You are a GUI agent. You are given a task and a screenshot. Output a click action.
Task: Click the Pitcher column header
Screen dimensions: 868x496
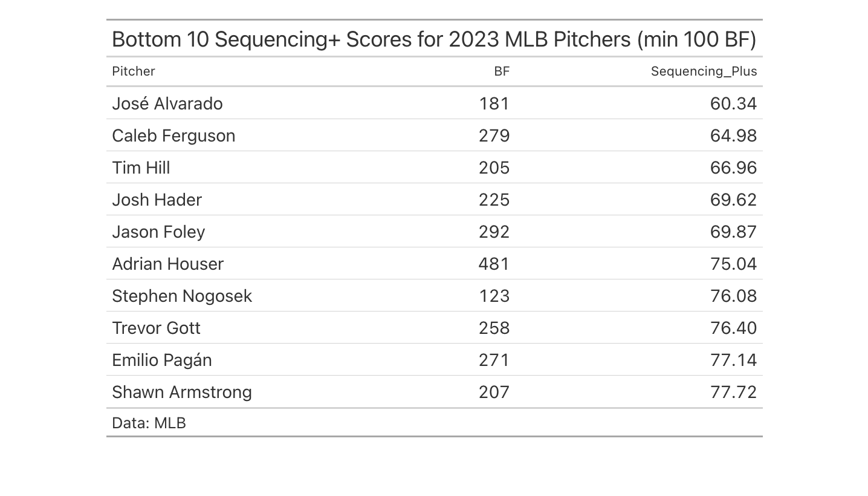pos(134,71)
